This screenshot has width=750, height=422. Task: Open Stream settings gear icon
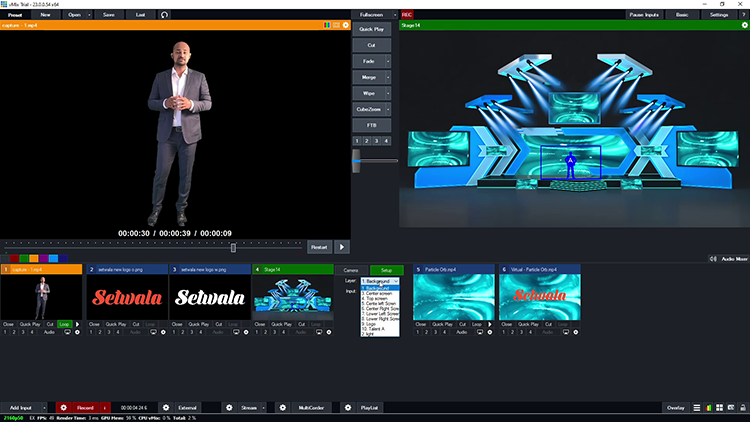pos(228,408)
